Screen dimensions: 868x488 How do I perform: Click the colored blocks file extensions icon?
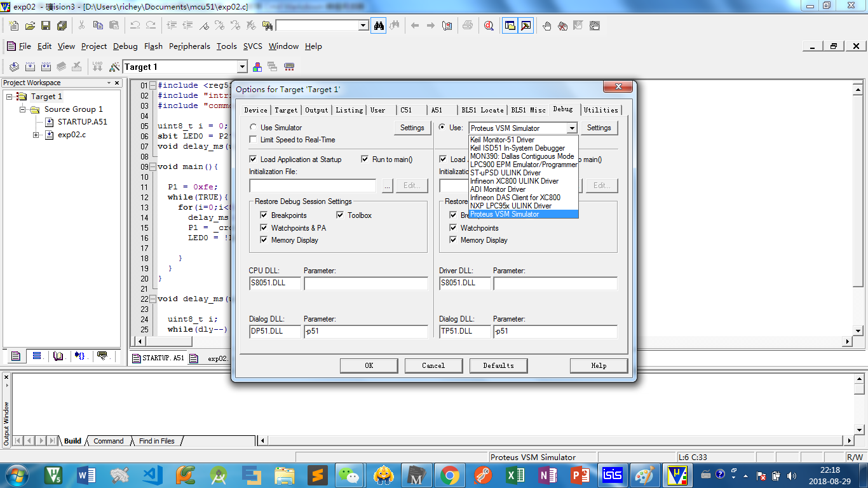click(x=257, y=67)
